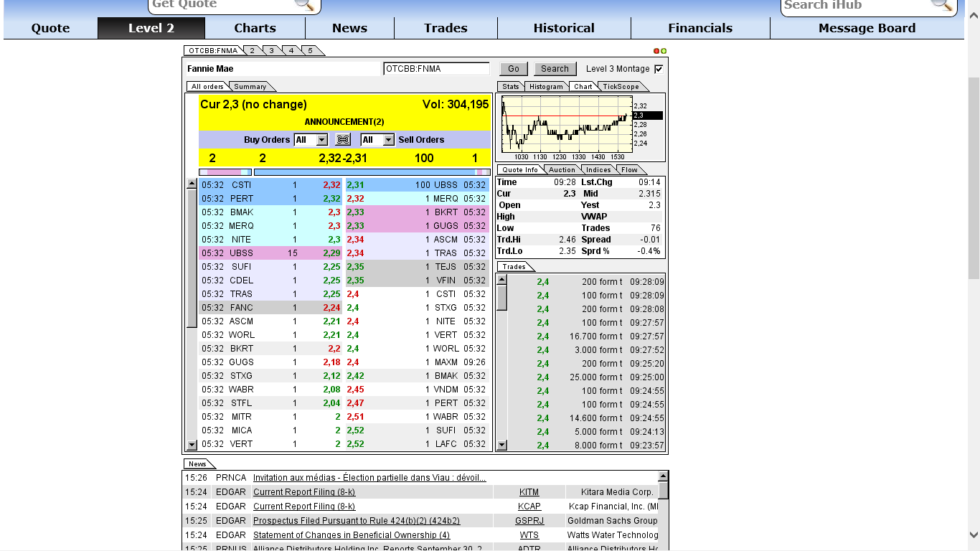Click the MAXM sell order row
Viewport: 980px width, 551px height.
pyautogui.click(x=417, y=362)
